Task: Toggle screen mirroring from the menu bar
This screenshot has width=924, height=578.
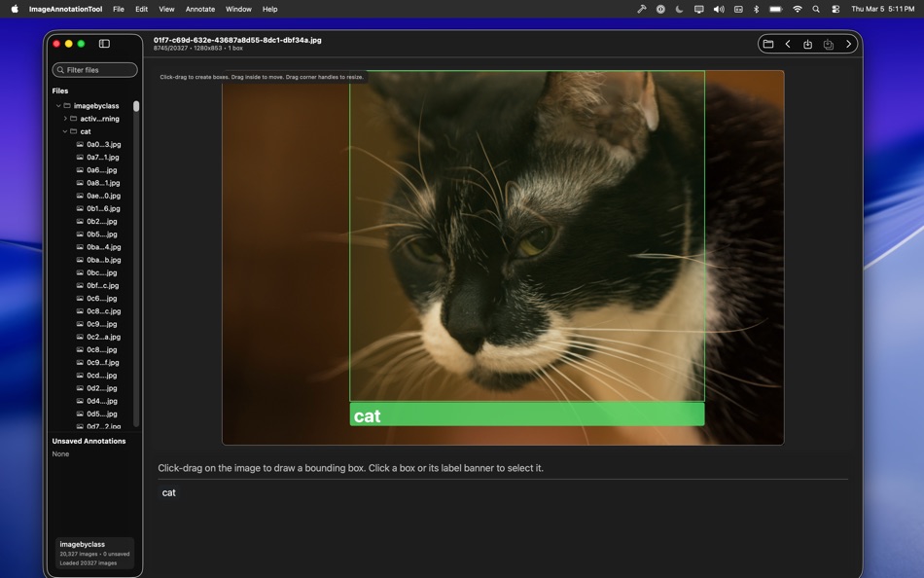Action: pyautogui.click(x=697, y=9)
